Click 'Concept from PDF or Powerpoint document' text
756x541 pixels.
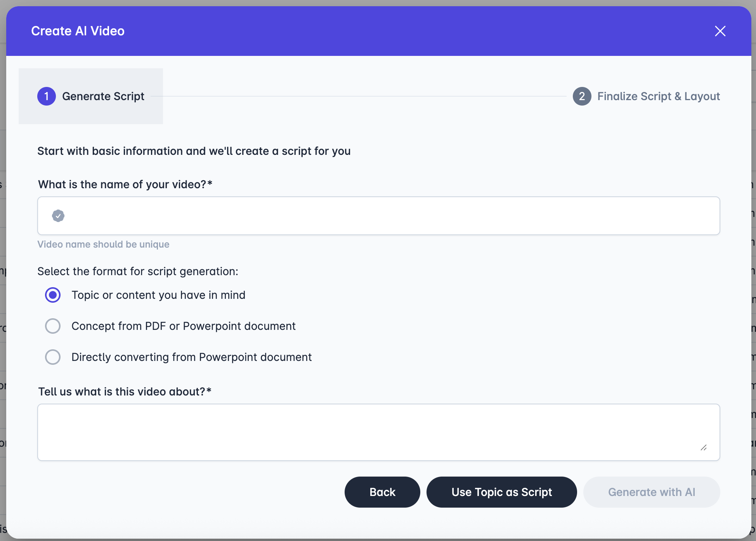184,326
